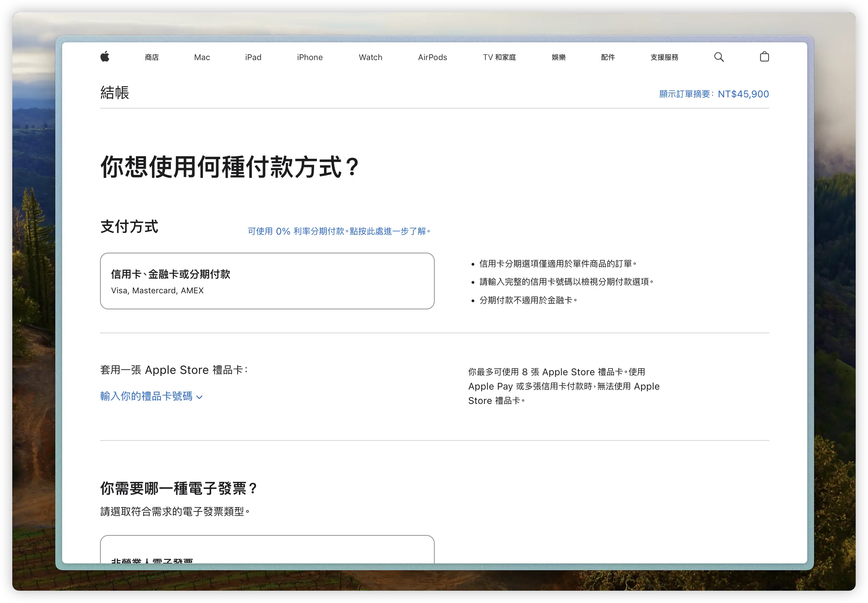Open the Mac nav item

coord(202,57)
